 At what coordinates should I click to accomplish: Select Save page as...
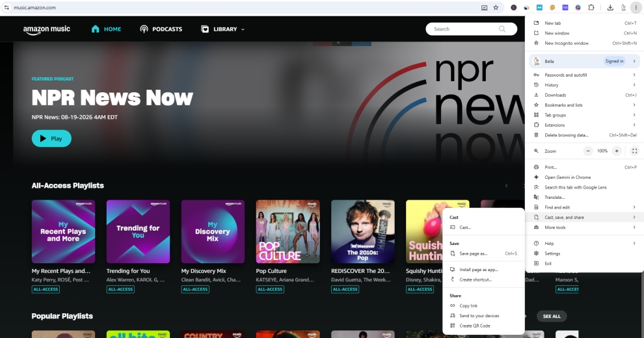pos(484,253)
